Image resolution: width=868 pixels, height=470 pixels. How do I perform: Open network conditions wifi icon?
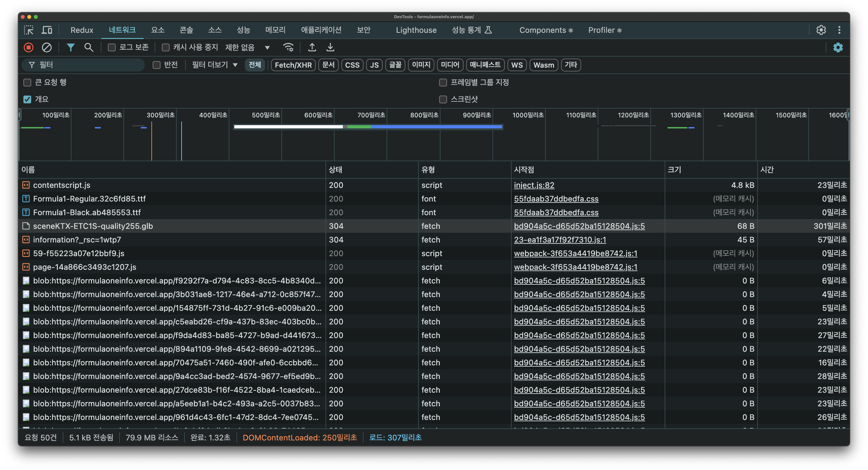[x=288, y=47]
